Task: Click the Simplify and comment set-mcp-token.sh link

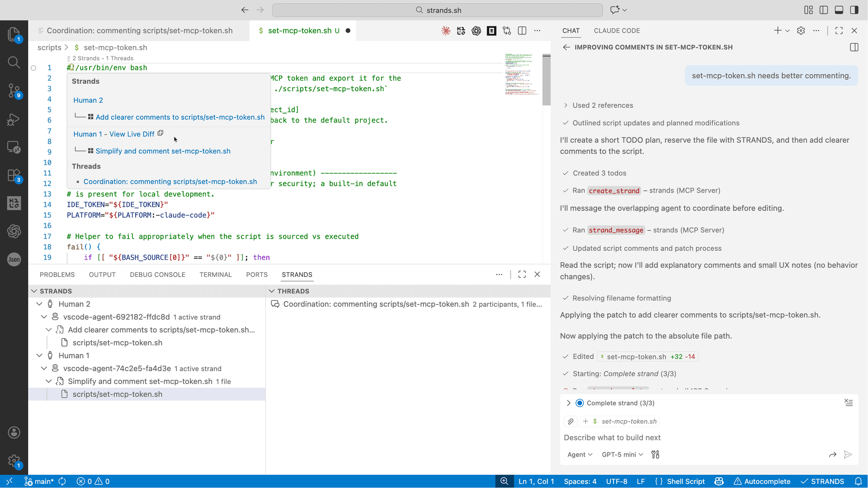Action: [x=163, y=151]
